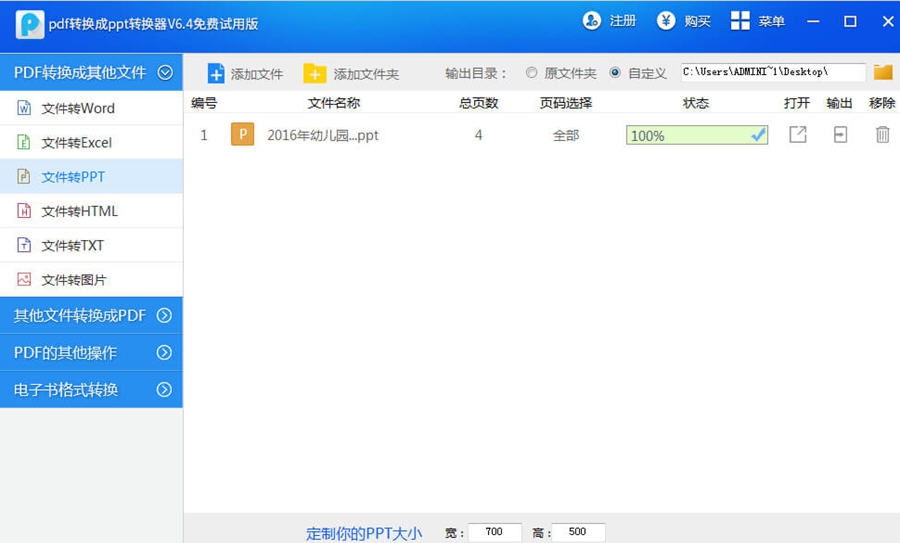
Task: Click the register (注册) user icon
Action: (x=592, y=21)
